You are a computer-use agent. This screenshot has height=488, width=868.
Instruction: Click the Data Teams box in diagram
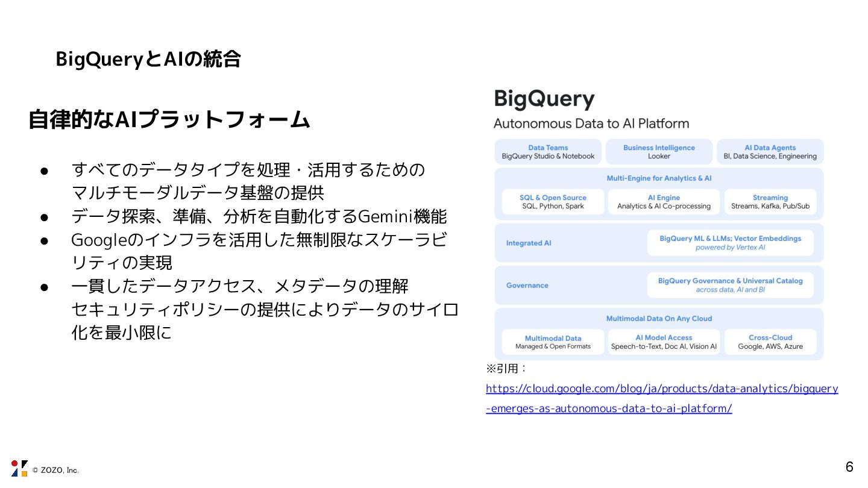[x=548, y=152]
